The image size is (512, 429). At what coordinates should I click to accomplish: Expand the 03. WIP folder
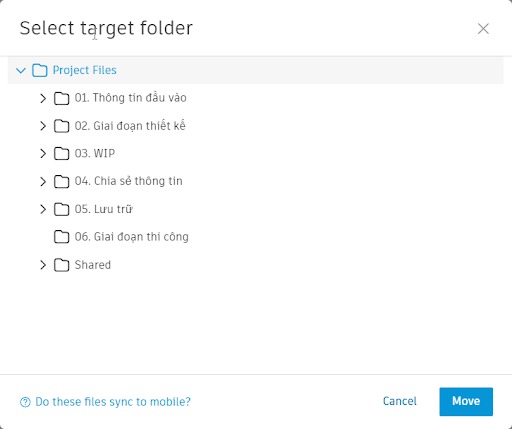(x=43, y=154)
